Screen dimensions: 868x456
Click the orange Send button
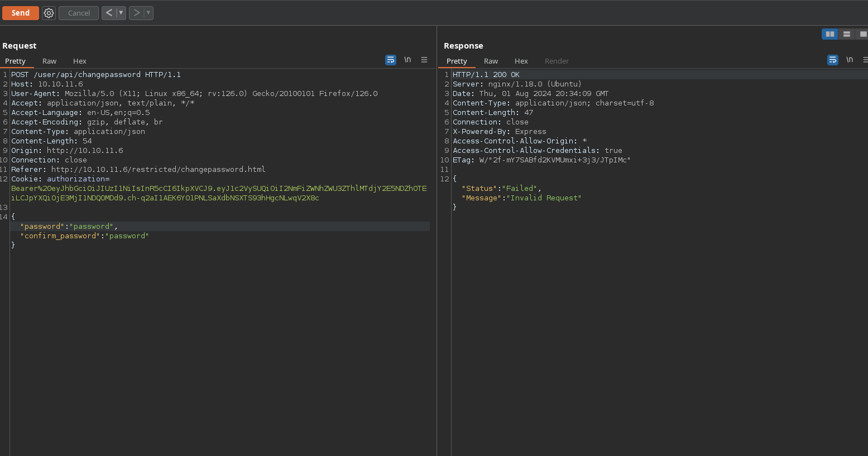[21, 13]
